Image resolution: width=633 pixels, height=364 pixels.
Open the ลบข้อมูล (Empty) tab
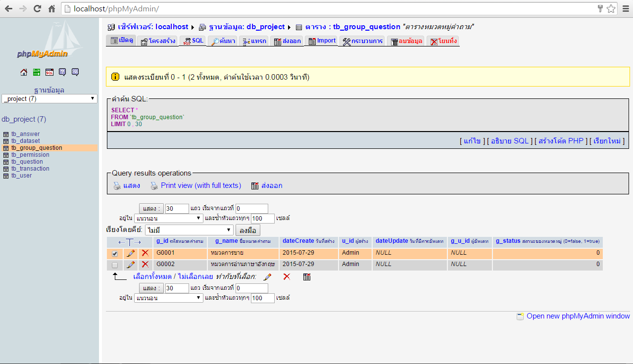(406, 41)
